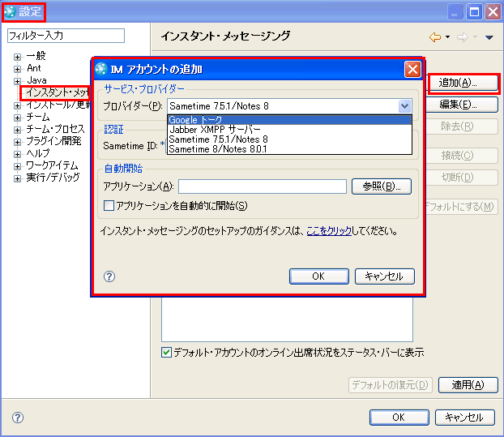The height and width of the screenshot is (437, 504).
Task: Uncheck デフォルト・アカウントのオンライン出席状況 checkbox
Action: (166, 353)
